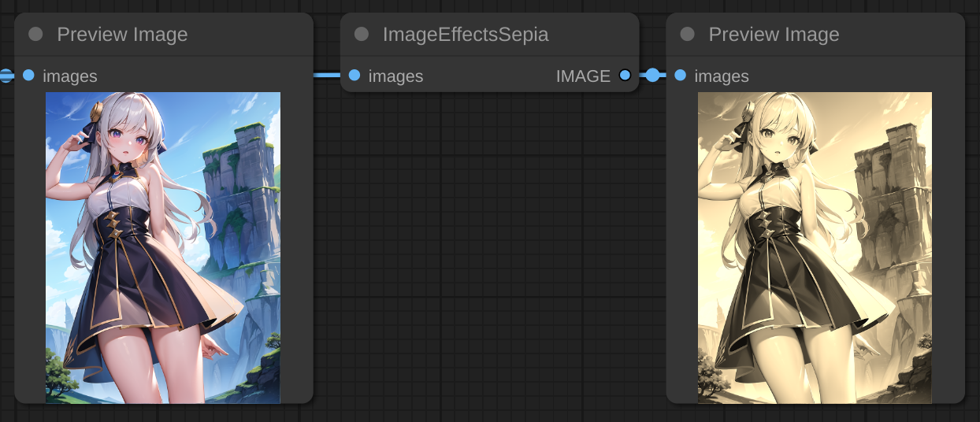The image size is (980, 422).
Task: Click the link midpoint dot before right Preview Image
Action: click(652, 76)
